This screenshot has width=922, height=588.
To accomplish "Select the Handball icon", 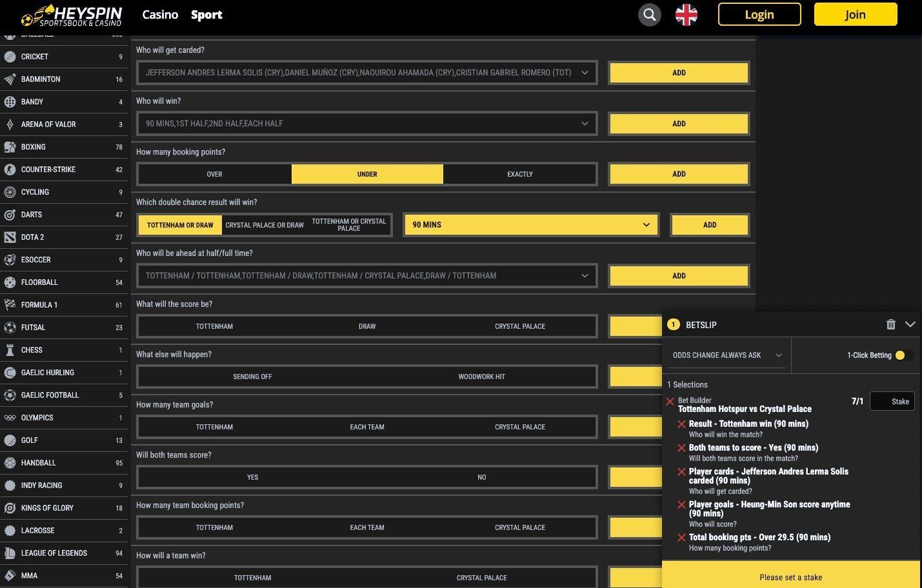I will point(10,463).
